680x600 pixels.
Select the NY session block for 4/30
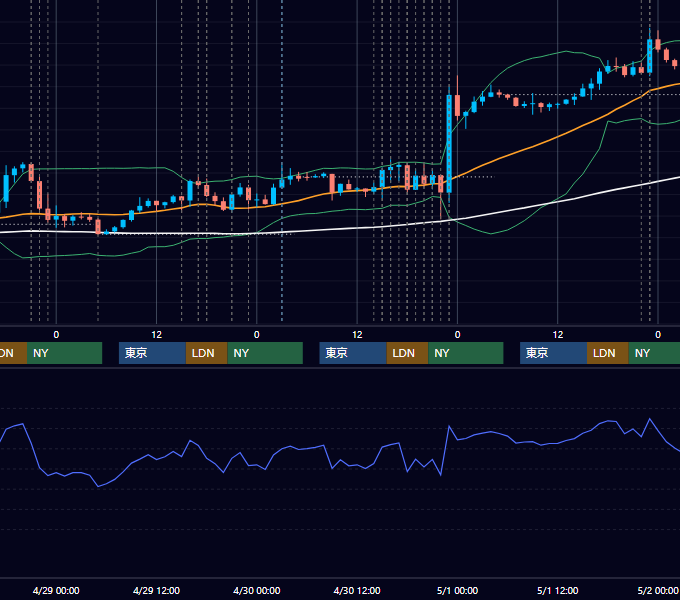466,353
